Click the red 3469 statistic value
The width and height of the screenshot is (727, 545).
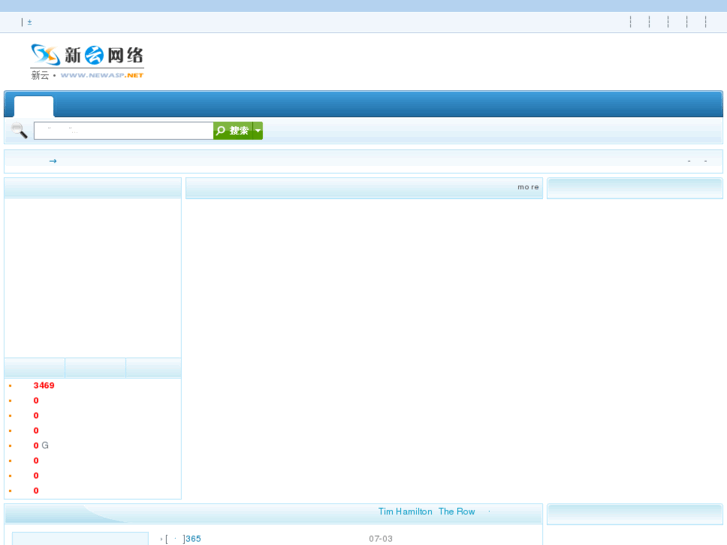pyautogui.click(x=44, y=385)
